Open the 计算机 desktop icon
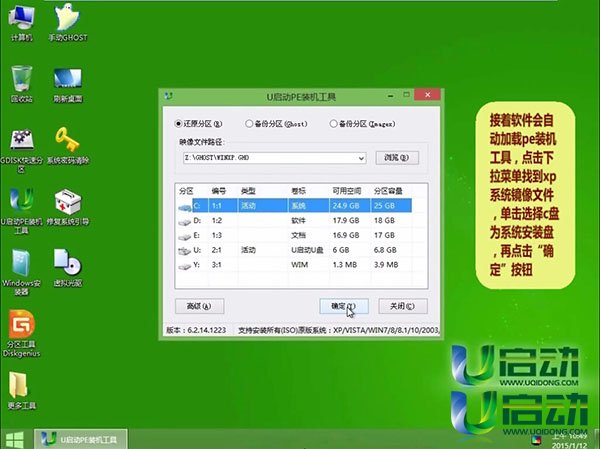The width and height of the screenshot is (600, 449). (21, 20)
